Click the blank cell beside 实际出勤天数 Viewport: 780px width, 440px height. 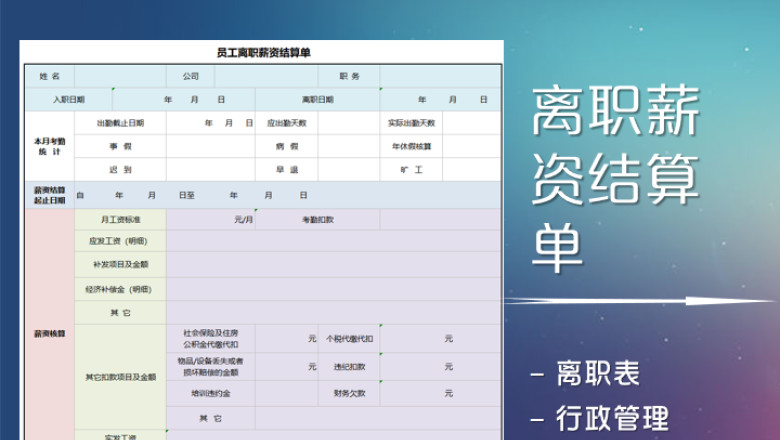coord(472,123)
